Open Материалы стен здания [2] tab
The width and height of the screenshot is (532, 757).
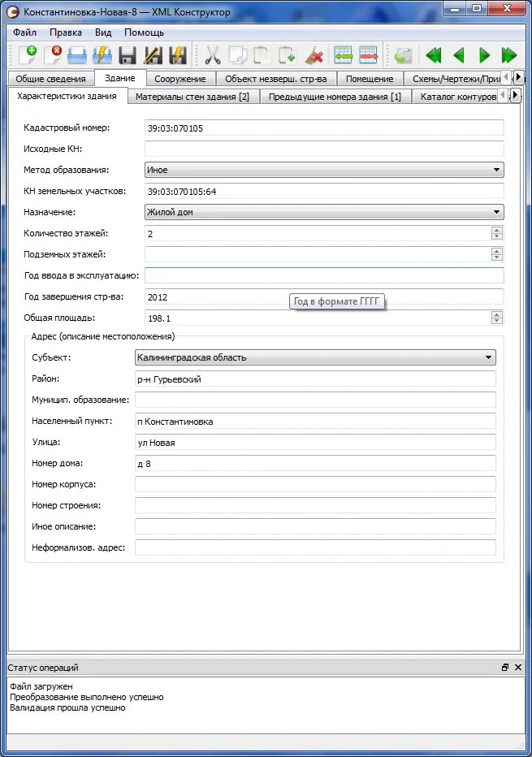[192, 97]
